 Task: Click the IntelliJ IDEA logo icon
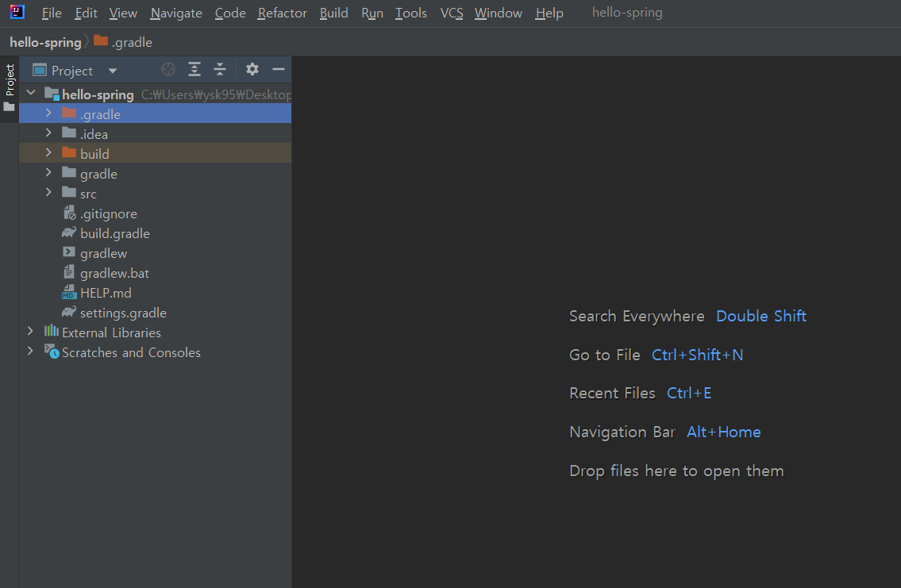coord(17,11)
